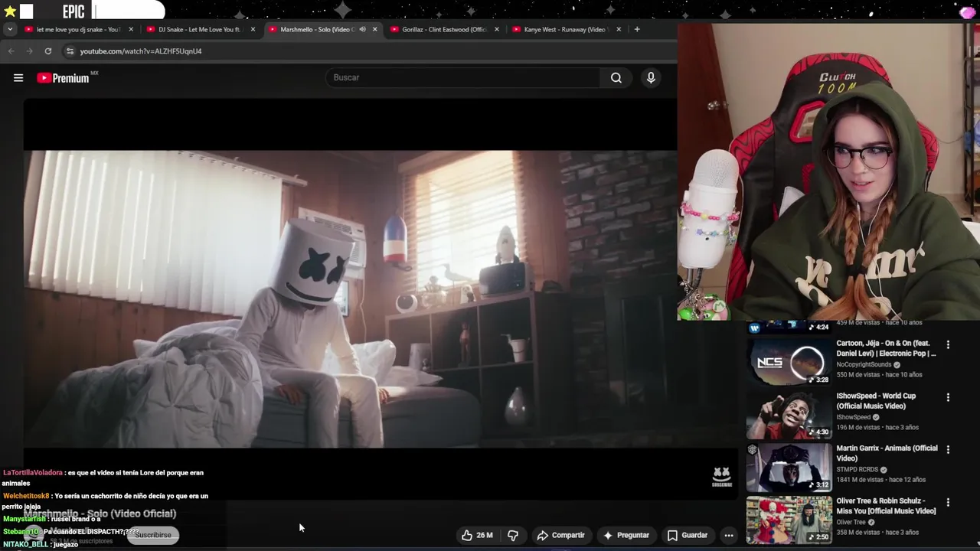Open options menu for World Cup video
This screenshot has width=980, height=551.
(948, 397)
